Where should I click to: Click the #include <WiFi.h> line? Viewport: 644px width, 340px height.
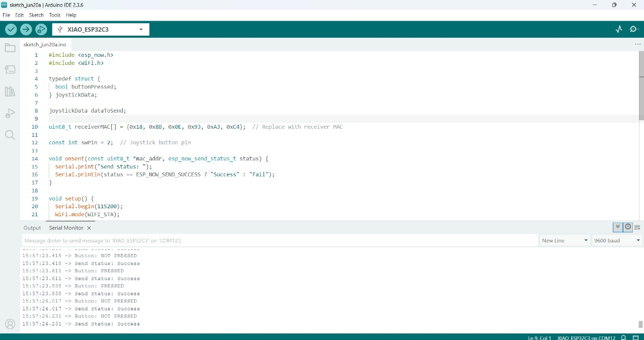tap(76, 63)
